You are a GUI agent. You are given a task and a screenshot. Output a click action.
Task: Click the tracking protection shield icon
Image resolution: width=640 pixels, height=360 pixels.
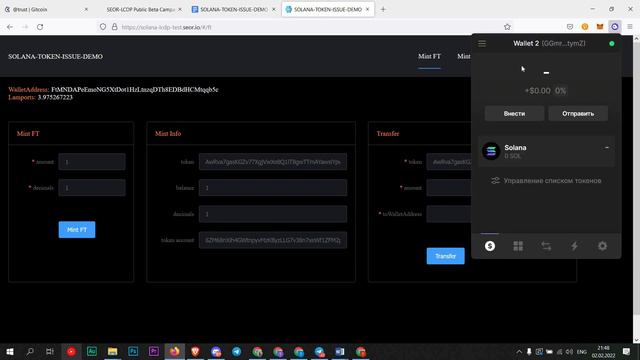click(103, 27)
